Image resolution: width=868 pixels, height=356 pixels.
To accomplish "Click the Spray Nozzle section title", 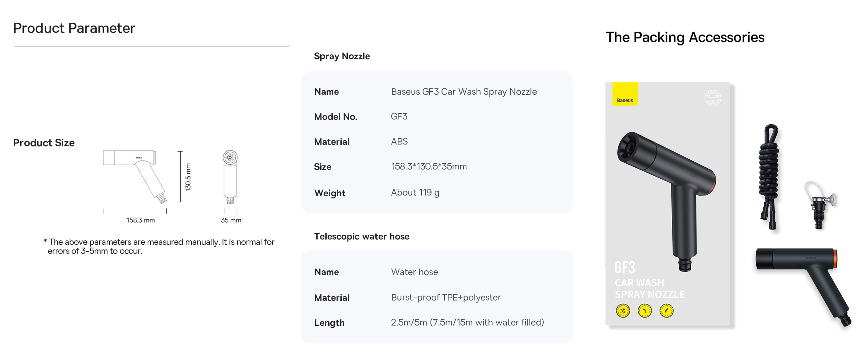I will coord(342,56).
